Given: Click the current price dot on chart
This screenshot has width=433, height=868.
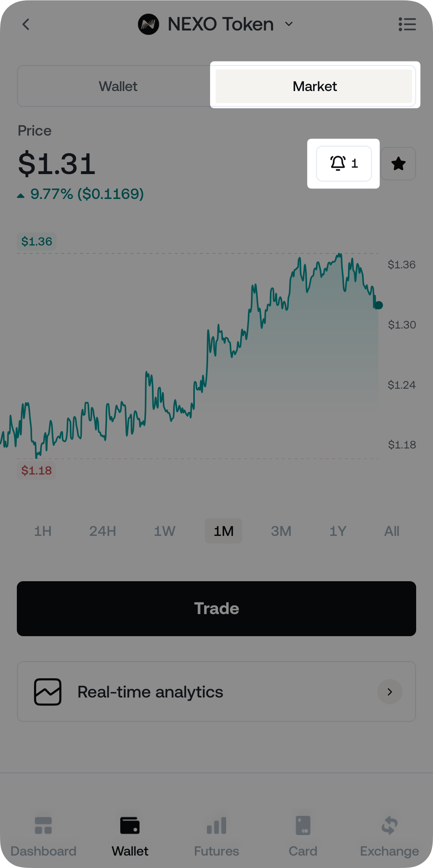Looking at the screenshot, I should click(x=378, y=305).
